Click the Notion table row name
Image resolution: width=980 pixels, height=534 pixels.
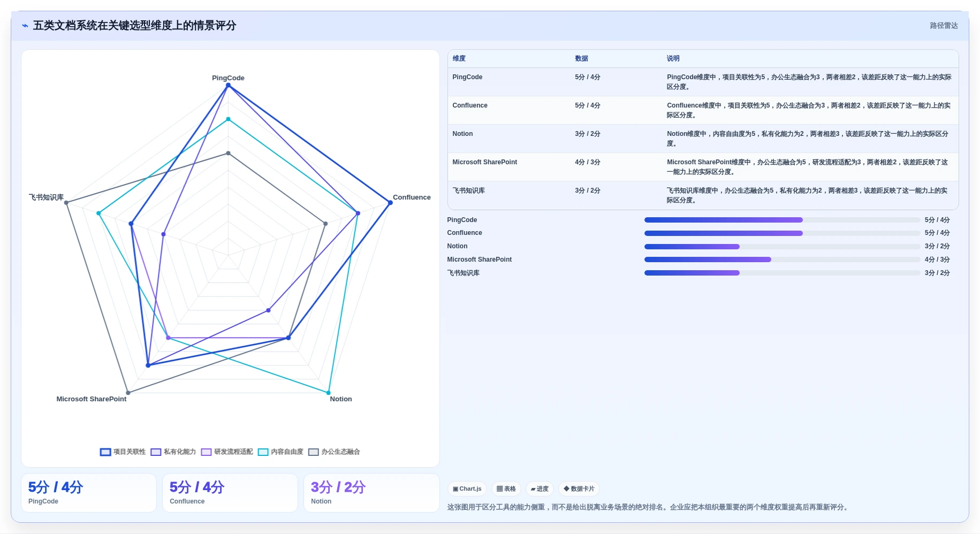[462, 134]
